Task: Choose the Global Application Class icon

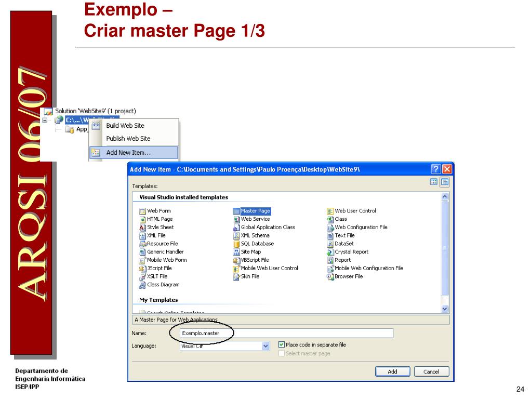Action: coord(236,228)
